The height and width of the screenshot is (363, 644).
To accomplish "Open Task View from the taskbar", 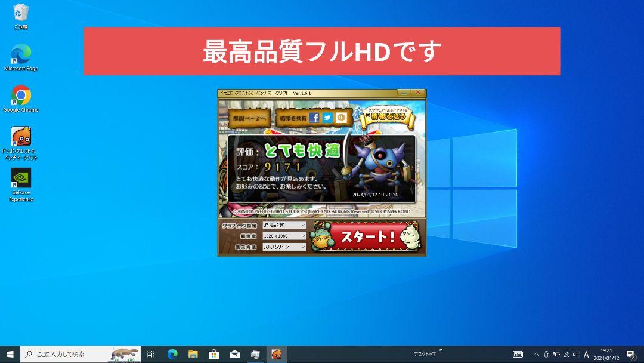I will [151, 354].
